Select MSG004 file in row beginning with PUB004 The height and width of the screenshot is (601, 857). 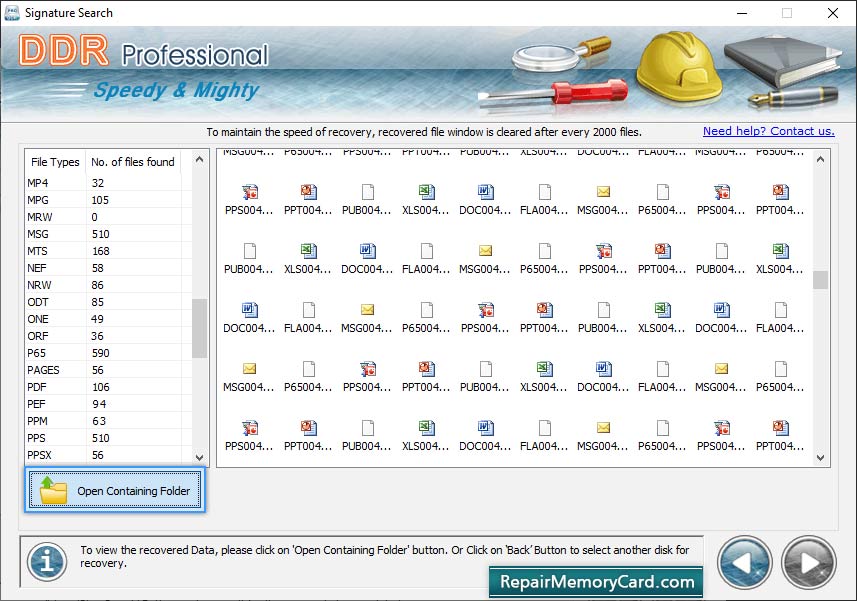pos(485,259)
